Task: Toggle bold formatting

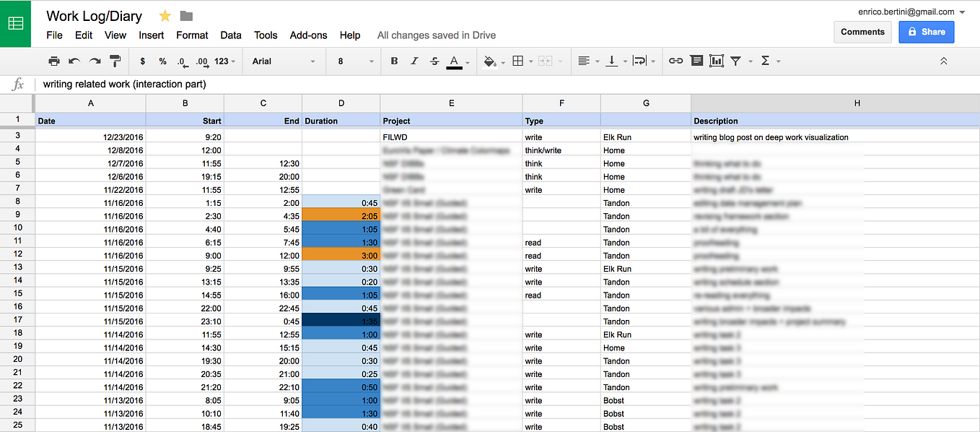Action: click(393, 61)
